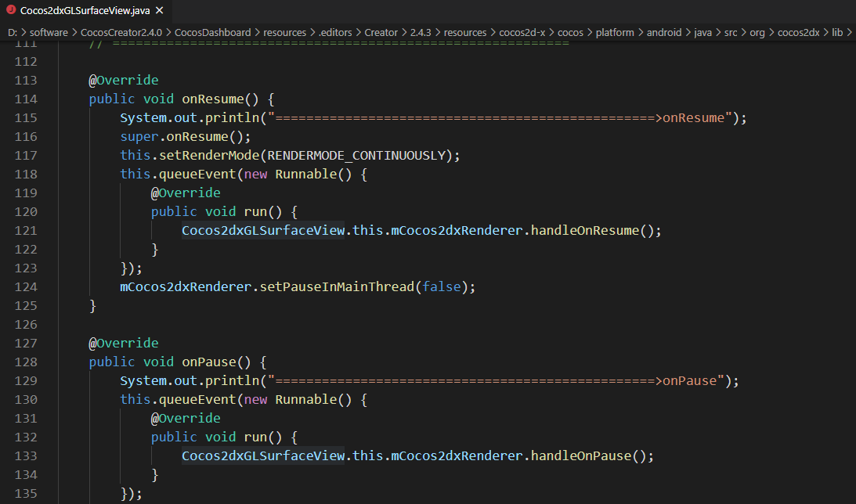Click line number 114 in gutter
The width and height of the screenshot is (856, 504).
[x=26, y=99]
